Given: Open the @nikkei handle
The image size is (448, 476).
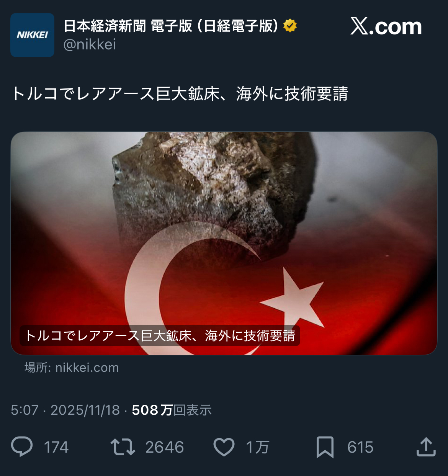Looking at the screenshot, I should coord(90,44).
